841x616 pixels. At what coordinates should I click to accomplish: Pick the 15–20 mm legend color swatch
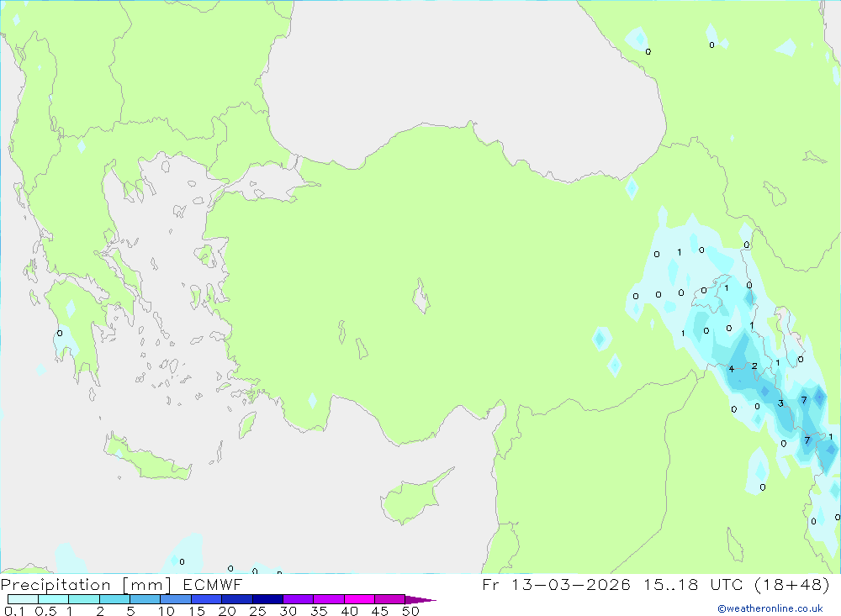point(207,599)
